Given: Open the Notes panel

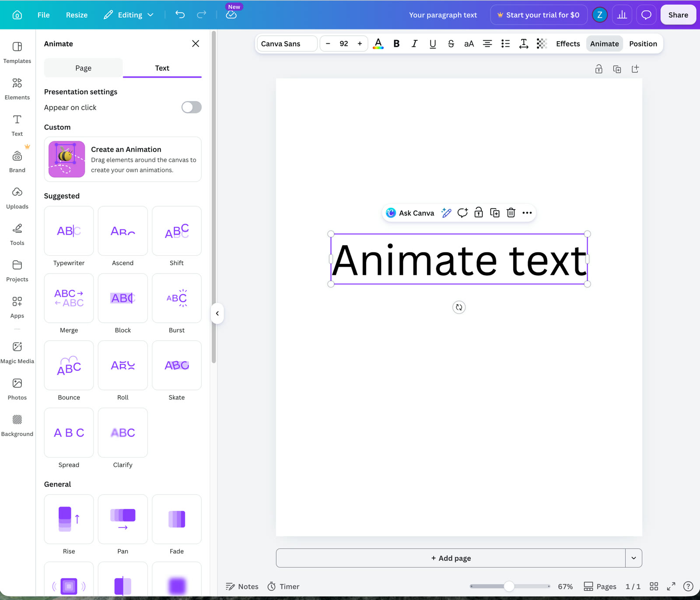Looking at the screenshot, I should (242, 586).
